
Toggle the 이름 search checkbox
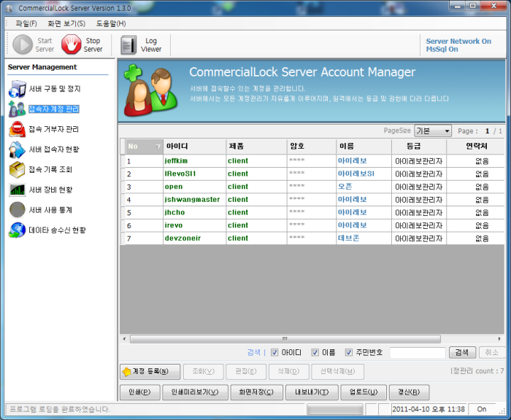315,352
